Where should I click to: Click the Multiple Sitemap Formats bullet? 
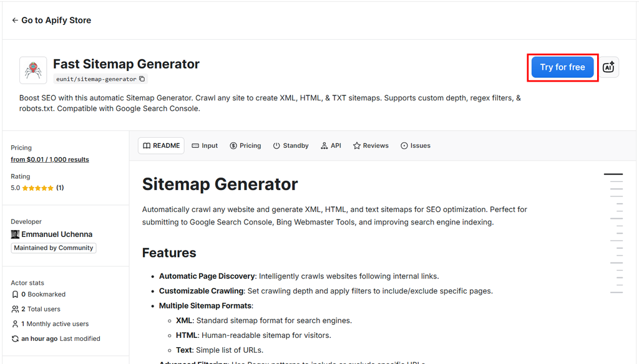click(x=206, y=306)
